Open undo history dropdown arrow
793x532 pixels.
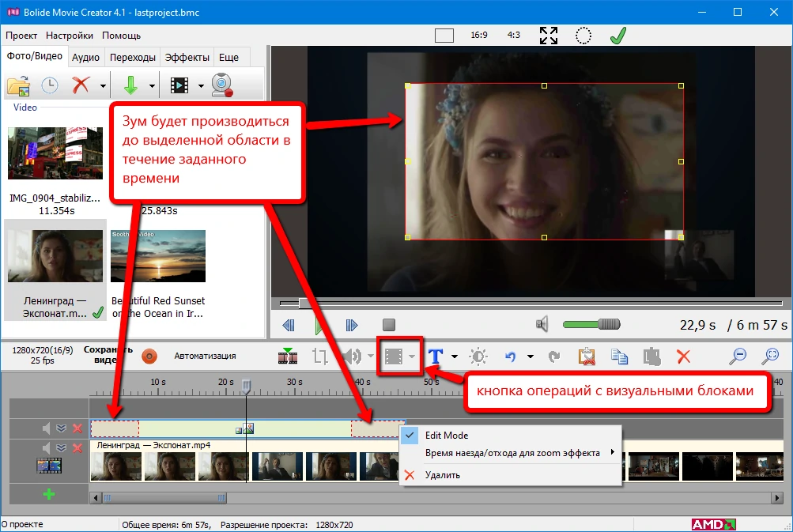click(530, 357)
